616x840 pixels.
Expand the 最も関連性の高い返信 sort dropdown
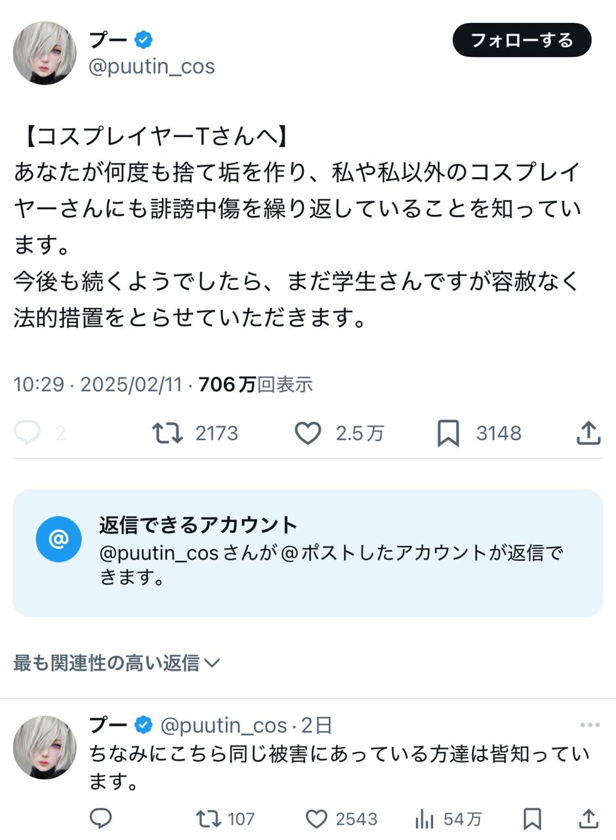coord(116,663)
